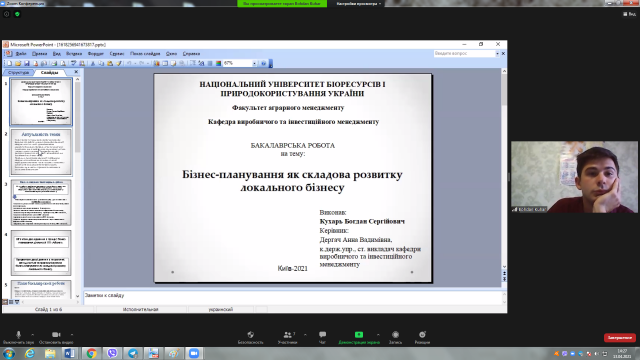Click the Print toolbar icon
This screenshot has width=640, height=360.
(x=54, y=63)
